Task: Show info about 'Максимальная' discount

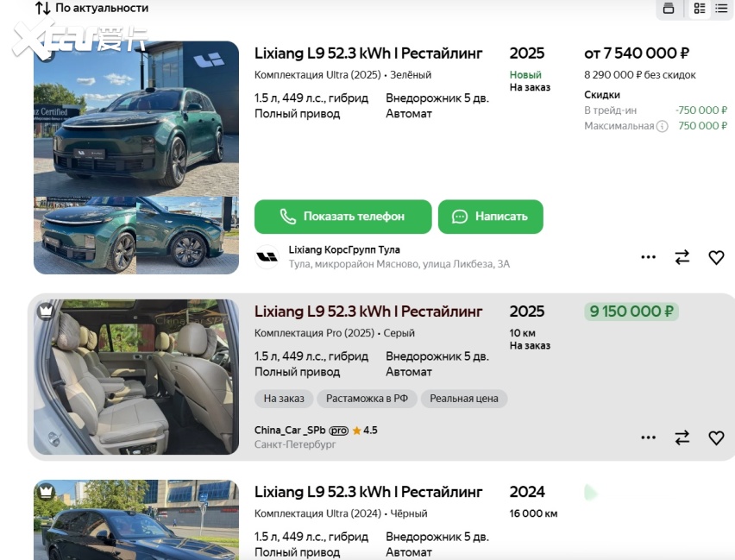Action: [x=663, y=126]
